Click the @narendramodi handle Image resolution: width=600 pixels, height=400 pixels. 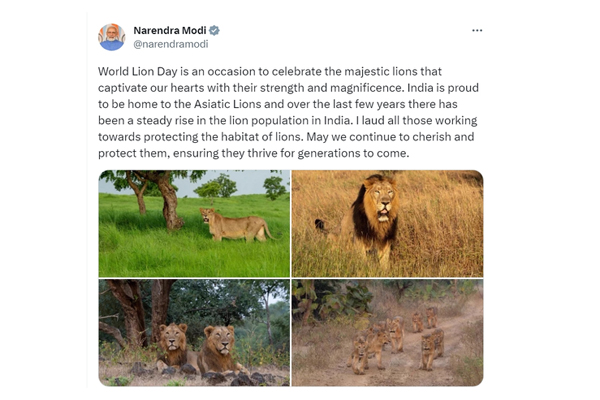coord(170,45)
